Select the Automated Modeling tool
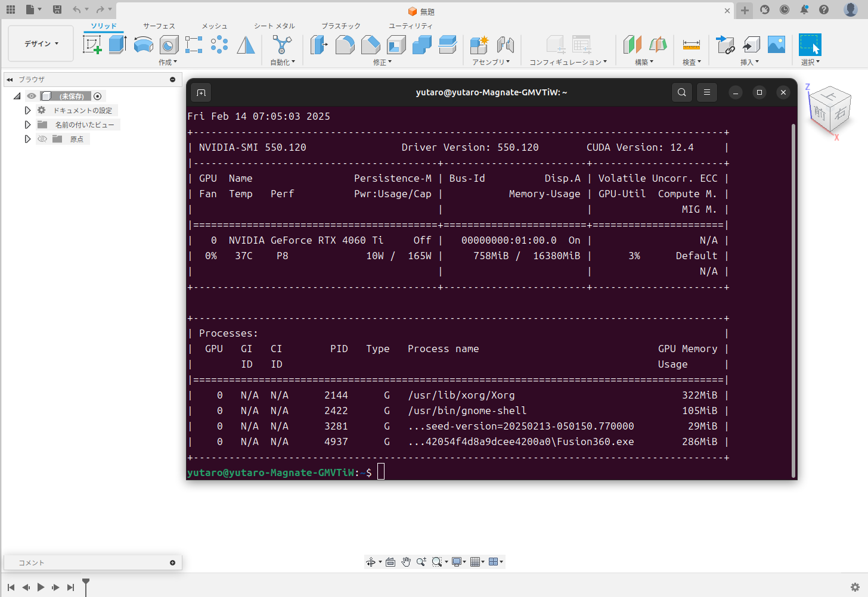 [282, 45]
